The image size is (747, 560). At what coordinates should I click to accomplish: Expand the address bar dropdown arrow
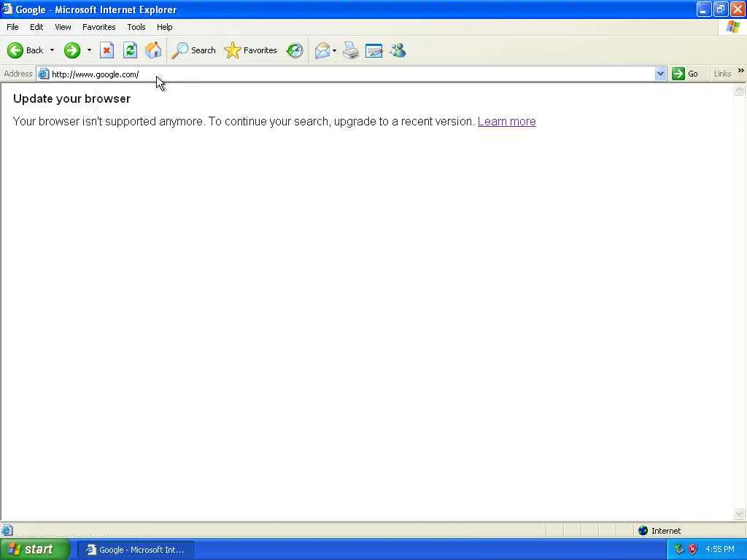[x=660, y=74]
